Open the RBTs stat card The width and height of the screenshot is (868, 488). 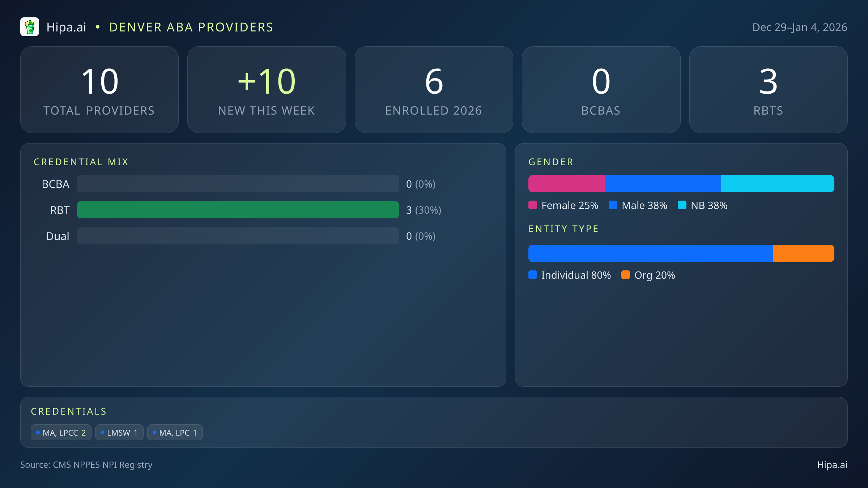(x=768, y=90)
